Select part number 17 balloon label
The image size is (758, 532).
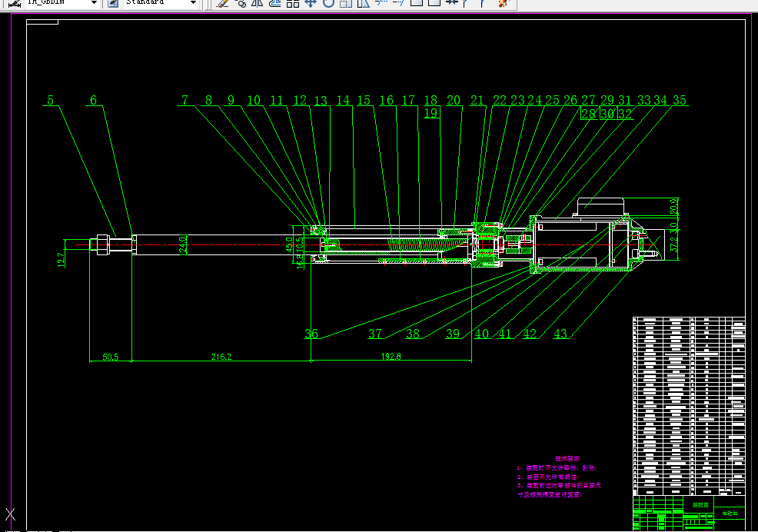[408, 100]
